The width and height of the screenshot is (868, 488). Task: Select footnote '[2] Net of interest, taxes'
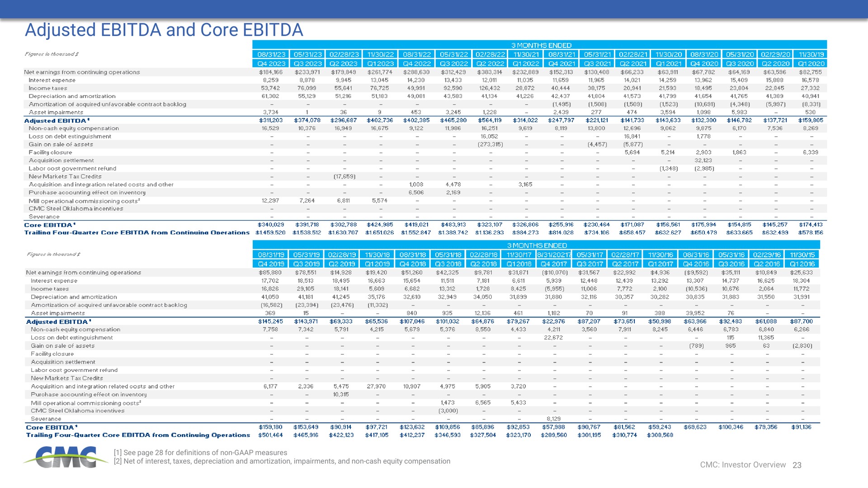point(282,461)
